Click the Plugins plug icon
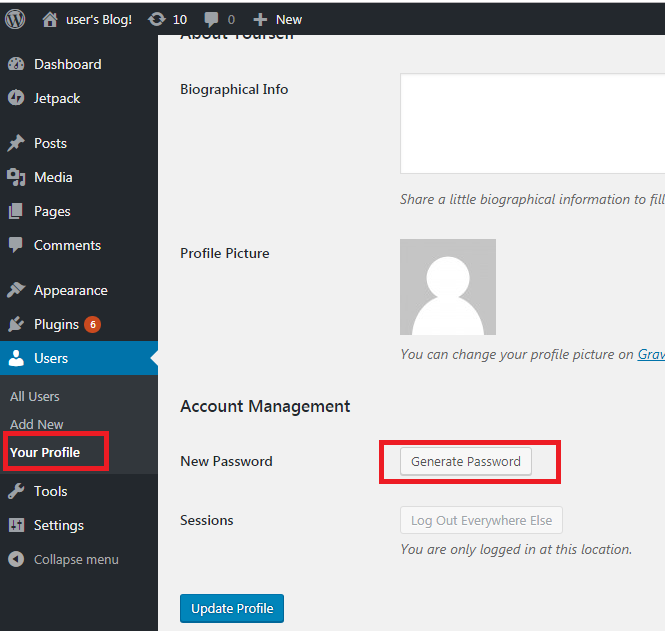Image resolution: width=665 pixels, height=631 pixels. point(16,324)
